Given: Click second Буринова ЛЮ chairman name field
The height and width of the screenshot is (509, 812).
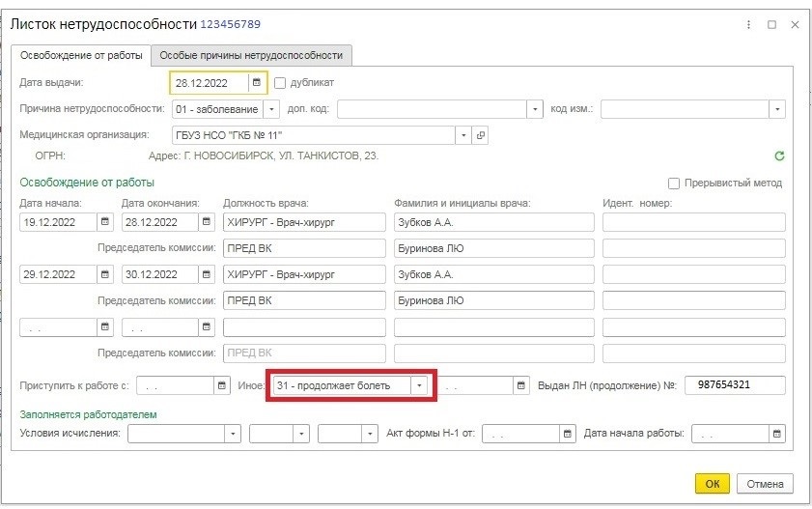Looking at the screenshot, I should [x=494, y=300].
